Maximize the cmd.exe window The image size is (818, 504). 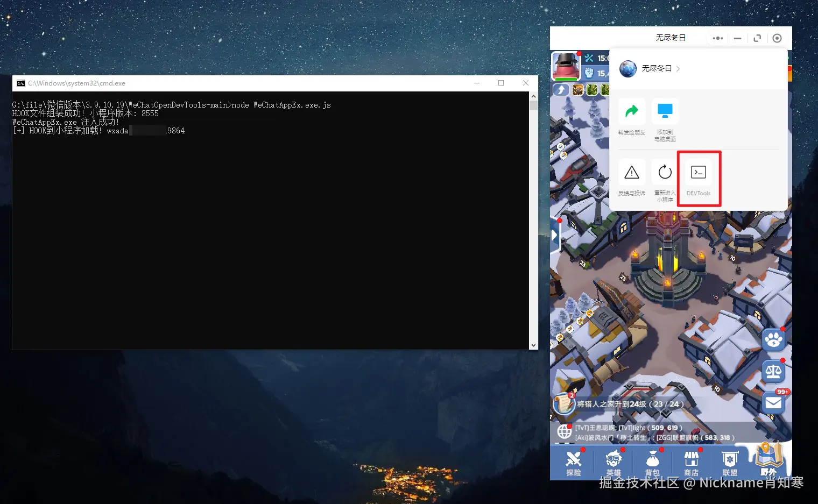pos(501,83)
